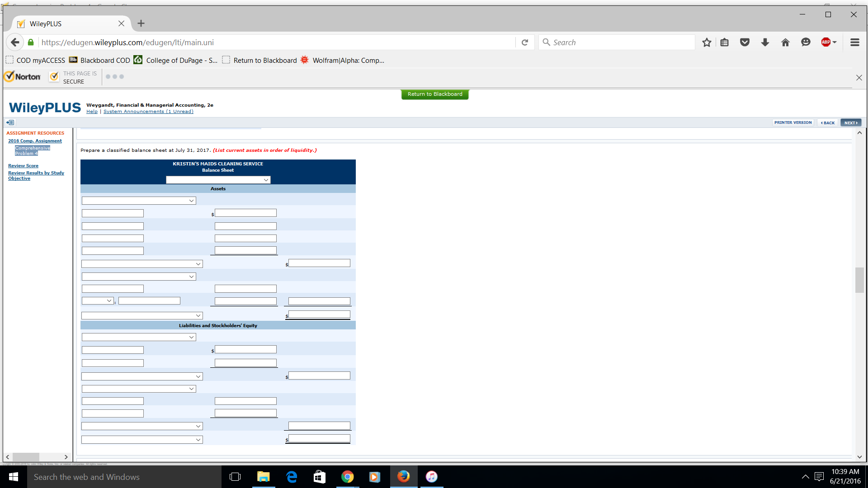Open File Explorer from the taskbar
This screenshot has width=868, height=488.
[263, 477]
